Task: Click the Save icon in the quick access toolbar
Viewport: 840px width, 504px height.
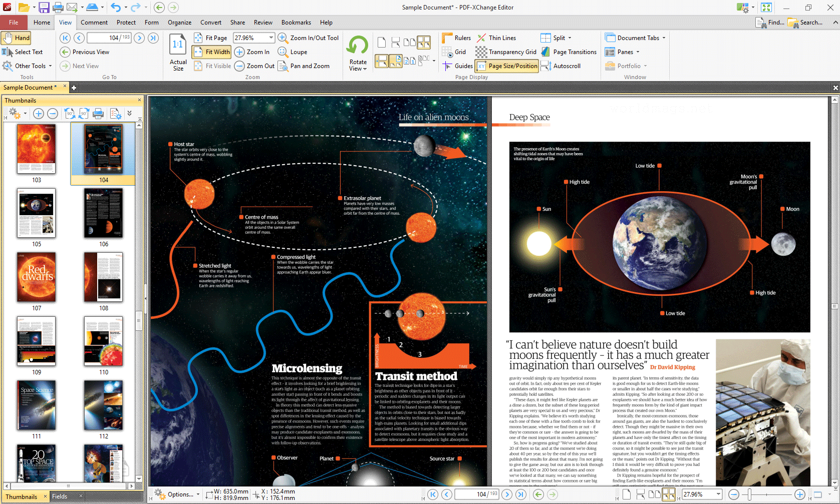Action: pyautogui.click(x=44, y=8)
